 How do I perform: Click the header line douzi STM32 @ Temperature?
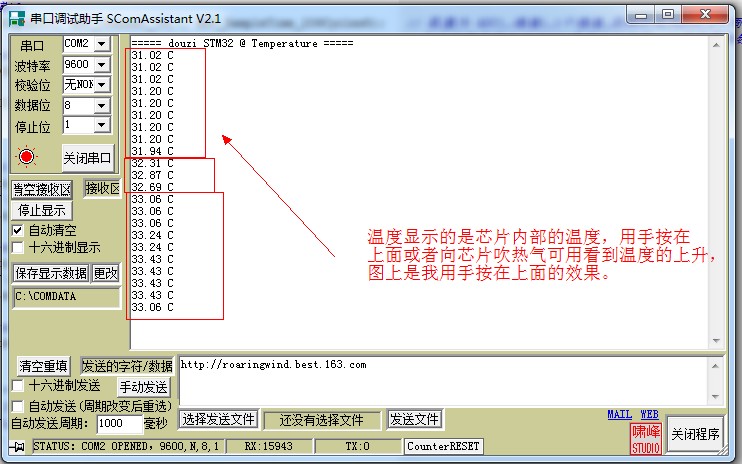pyautogui.click(x=242, y=44)
